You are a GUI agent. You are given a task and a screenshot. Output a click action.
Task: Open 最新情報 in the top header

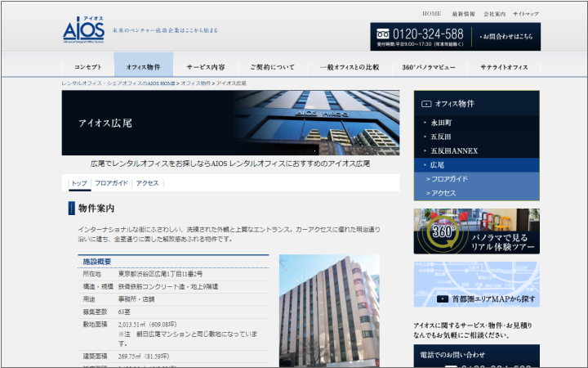(463, 14)
